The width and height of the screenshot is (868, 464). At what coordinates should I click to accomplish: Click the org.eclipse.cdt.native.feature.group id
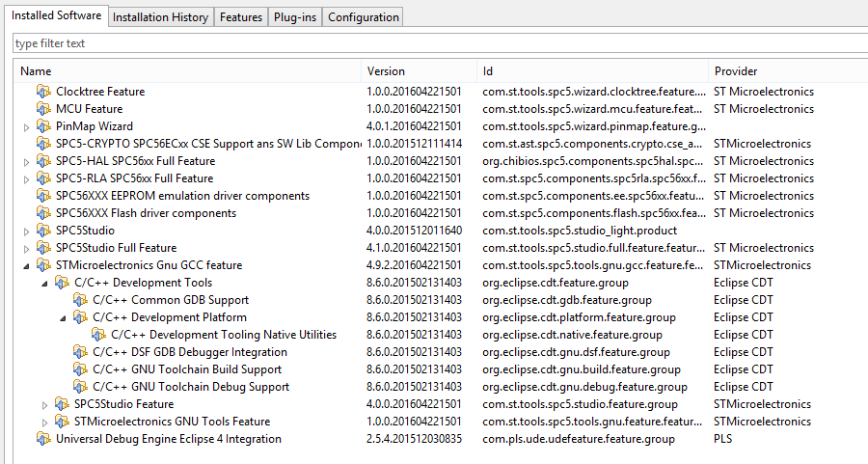pos(572,335)
